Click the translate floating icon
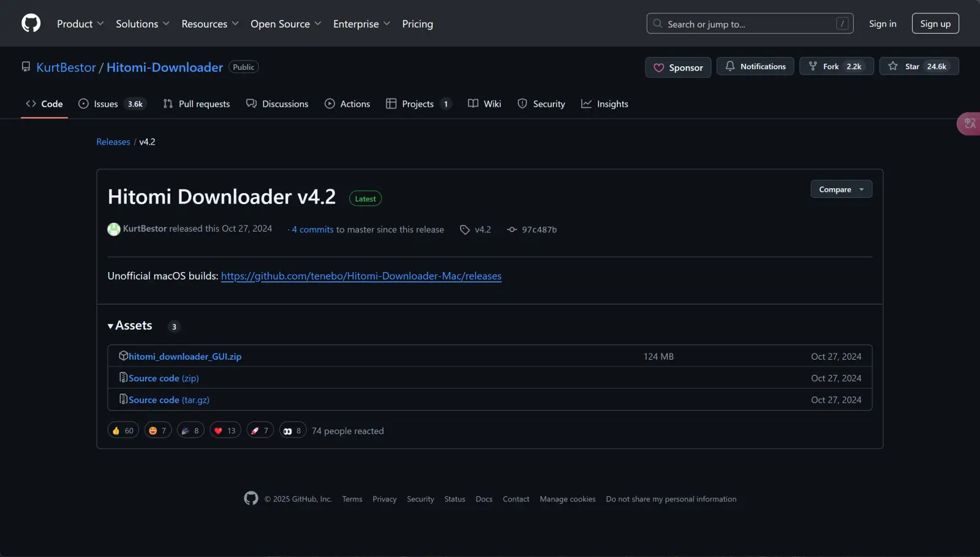 pyautogui.click(x=969, y=124)
